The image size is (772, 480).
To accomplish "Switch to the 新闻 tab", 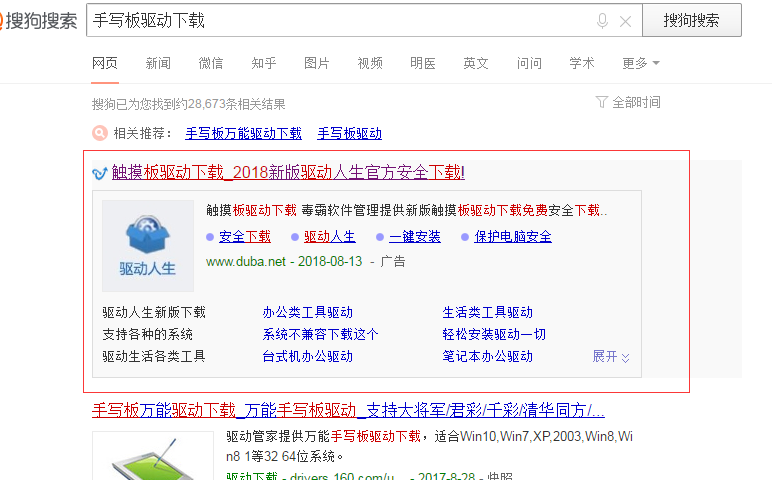I will point(158,63).
